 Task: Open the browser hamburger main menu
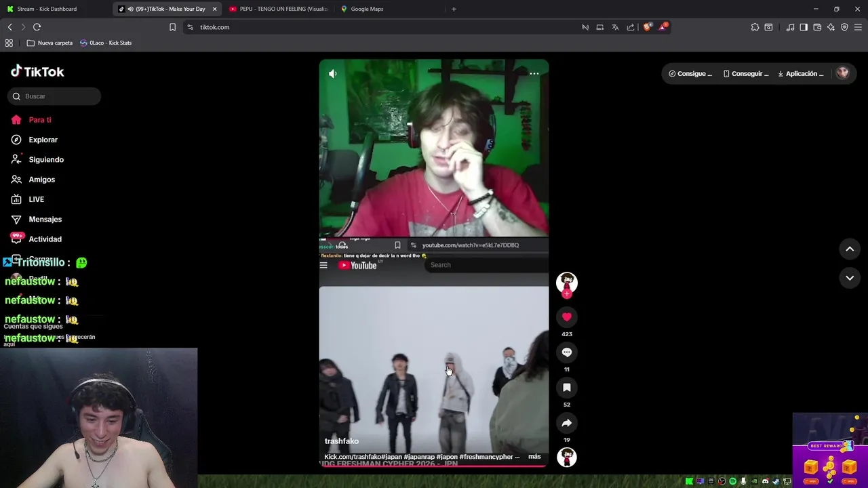[857, 27]
